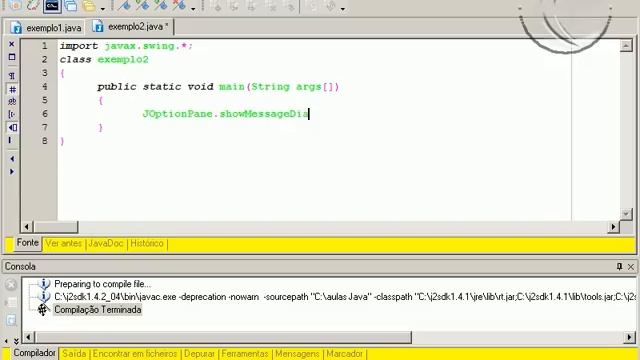The height and width of the screenshot is (360, 640).
Task: Open dropdown arrow at end of greyed toolbar
Action: [343, 8]
